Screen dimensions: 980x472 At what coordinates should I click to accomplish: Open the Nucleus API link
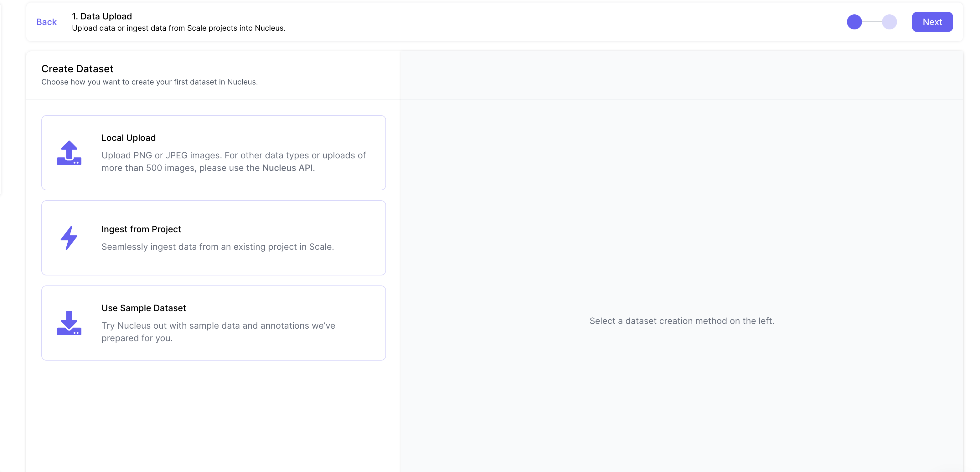287,168
